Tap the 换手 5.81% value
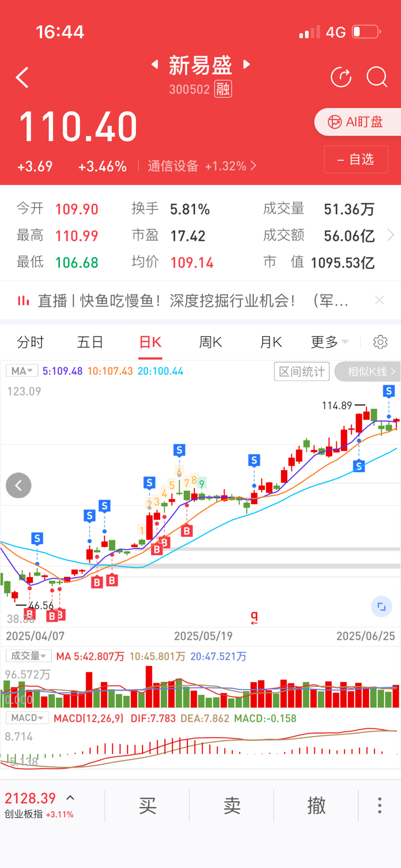 190,209
